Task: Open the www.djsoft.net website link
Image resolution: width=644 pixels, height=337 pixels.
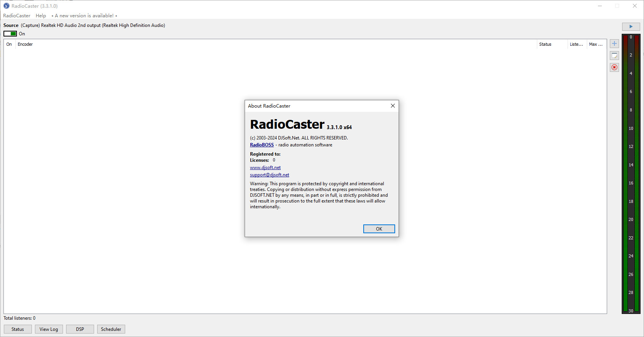Action: pos(265,168)
